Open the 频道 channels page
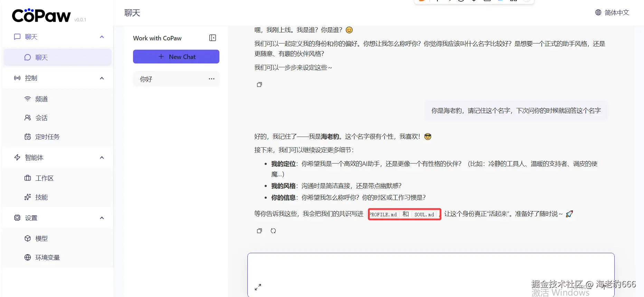 [x=58, y=99]
